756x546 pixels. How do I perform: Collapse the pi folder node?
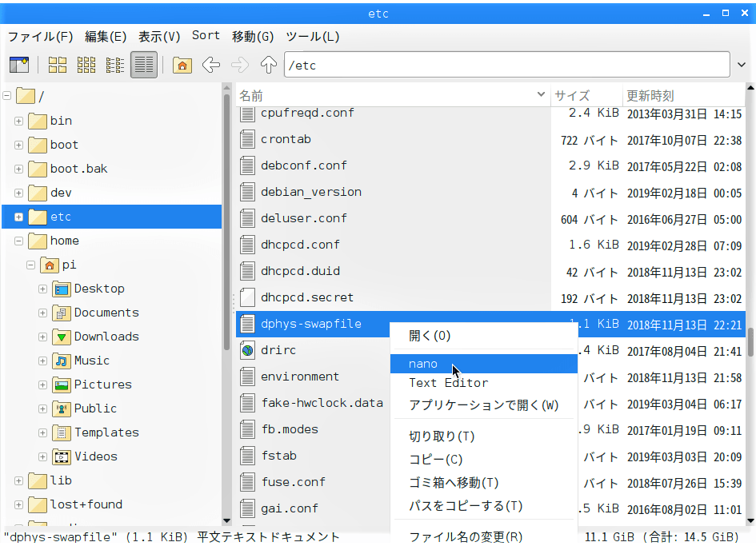(31, 265)
